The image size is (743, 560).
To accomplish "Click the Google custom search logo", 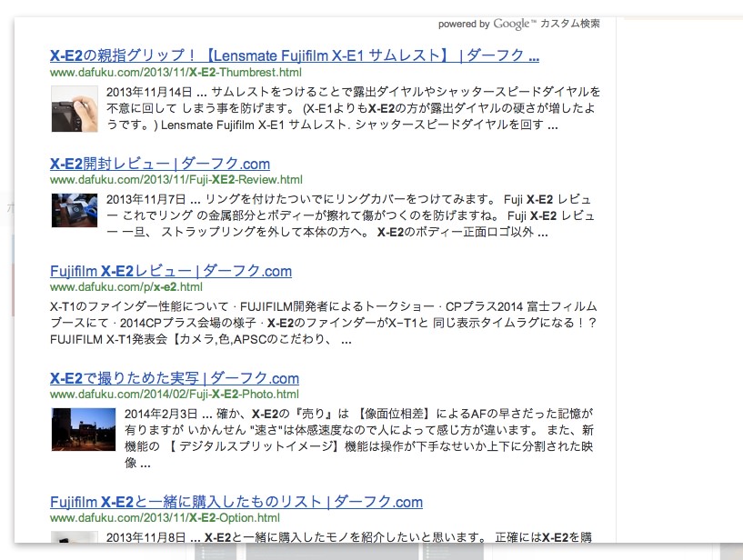I will (x=515, y=24).
